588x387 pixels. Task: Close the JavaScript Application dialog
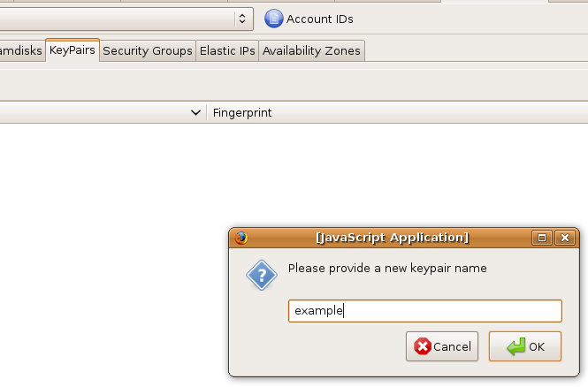click(566, 238)
